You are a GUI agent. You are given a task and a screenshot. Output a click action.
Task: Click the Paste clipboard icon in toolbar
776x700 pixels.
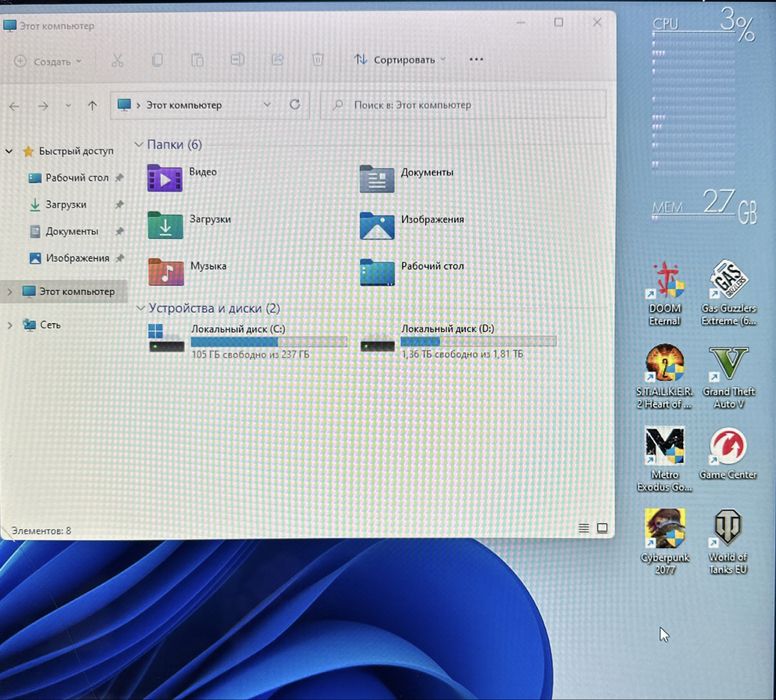click(197, 60)
